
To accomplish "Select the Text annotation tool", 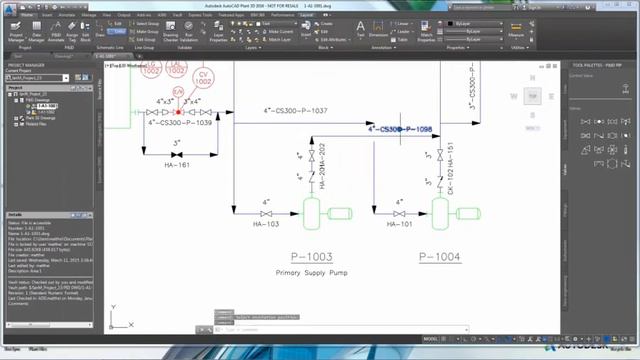I will (x=360, y=29).
